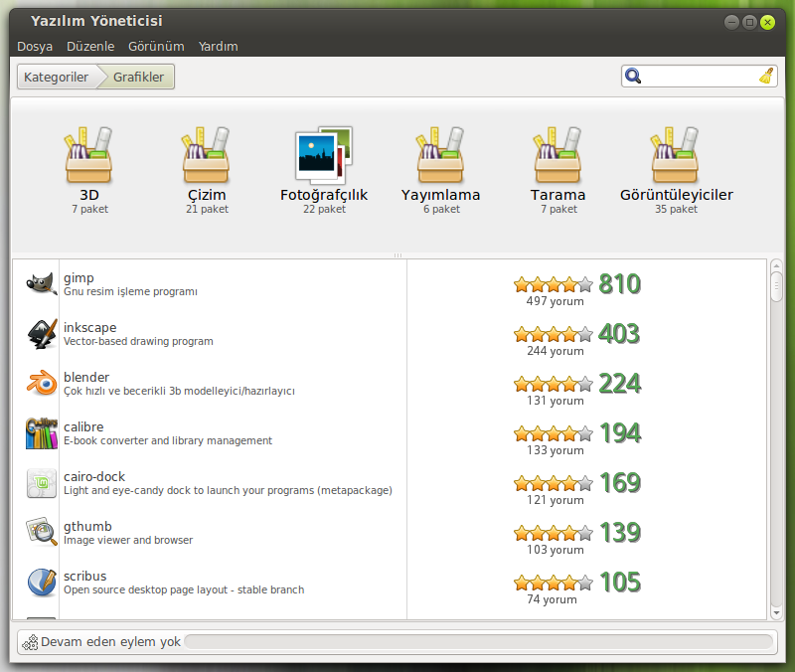Click the '497 yorum' review count
This screenshot has width=795, height=672.
[x=555, y=301]
